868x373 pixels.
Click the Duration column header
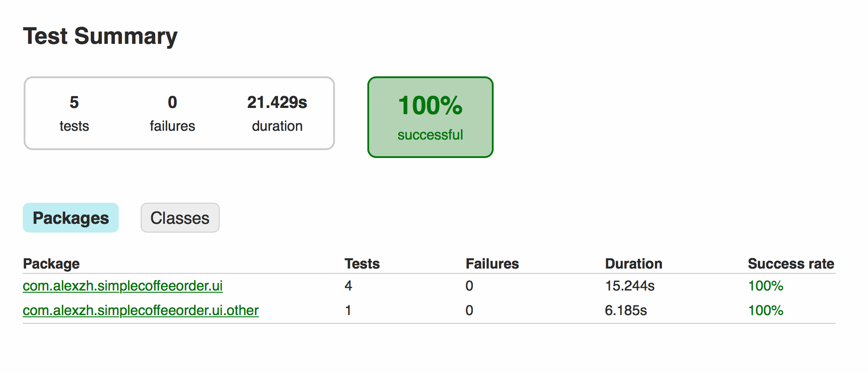(633, 263)
